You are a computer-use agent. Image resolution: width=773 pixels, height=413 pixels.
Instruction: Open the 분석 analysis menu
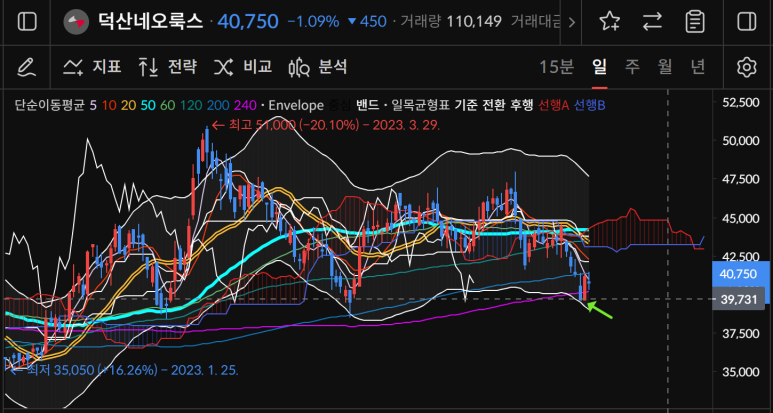pyautogui.click(x=318, y=67)
